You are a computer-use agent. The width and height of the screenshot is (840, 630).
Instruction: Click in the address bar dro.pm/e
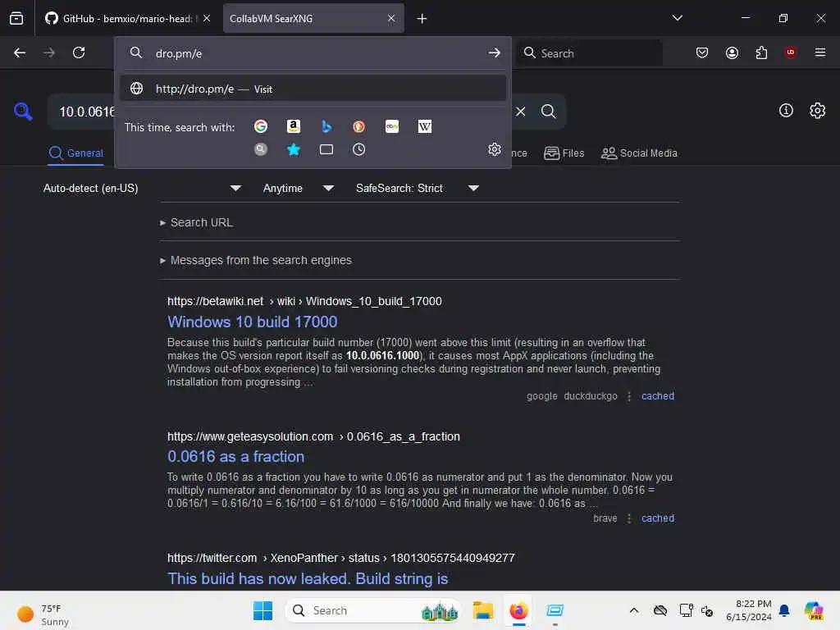click(313, 53)
